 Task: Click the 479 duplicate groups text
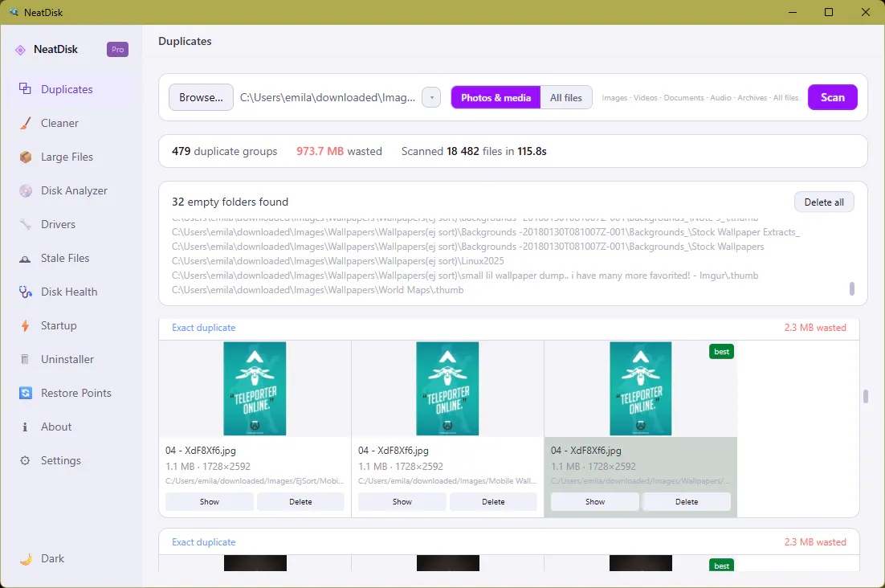(225, 151)
